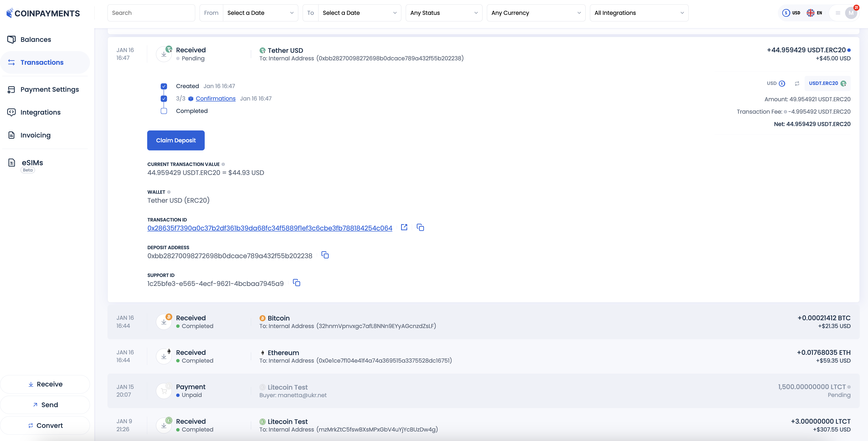Click info icon beside Current Transaction Value
The height and width of the screenshot is (441, 868).
tap(223, 164)
